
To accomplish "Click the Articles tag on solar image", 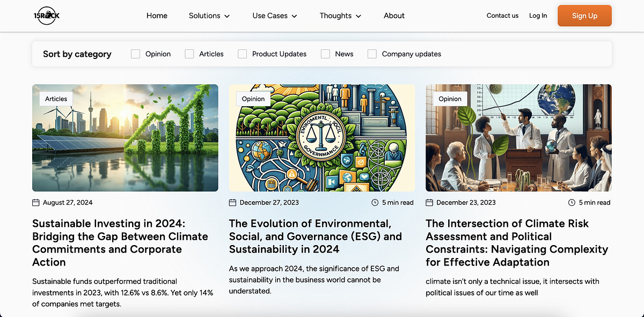I will (x=56, y=99).
